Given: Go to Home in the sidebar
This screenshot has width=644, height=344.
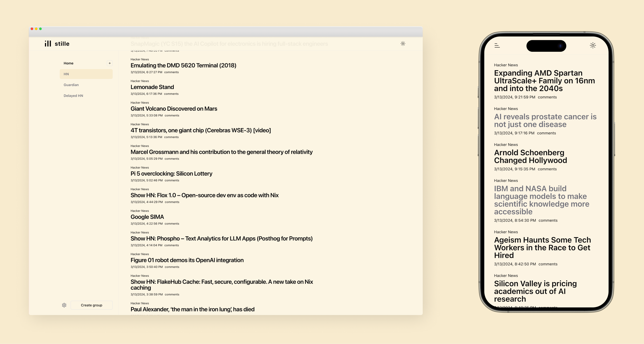Looking at the screenshot, I should 69,63.
